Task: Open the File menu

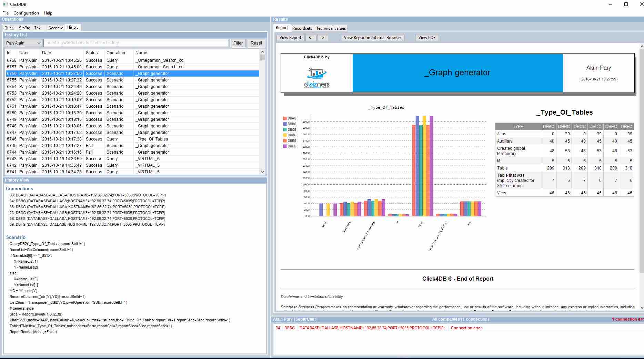Action: coord(6,13)
